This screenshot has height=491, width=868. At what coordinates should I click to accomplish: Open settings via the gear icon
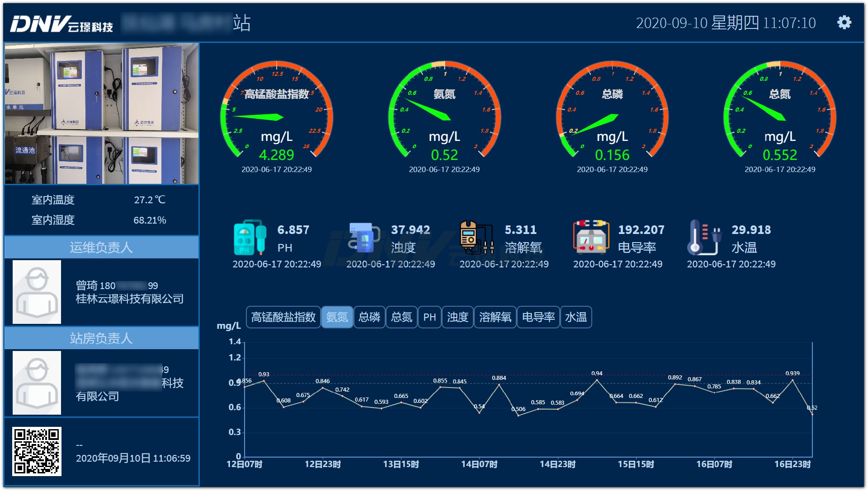[844, 23]
